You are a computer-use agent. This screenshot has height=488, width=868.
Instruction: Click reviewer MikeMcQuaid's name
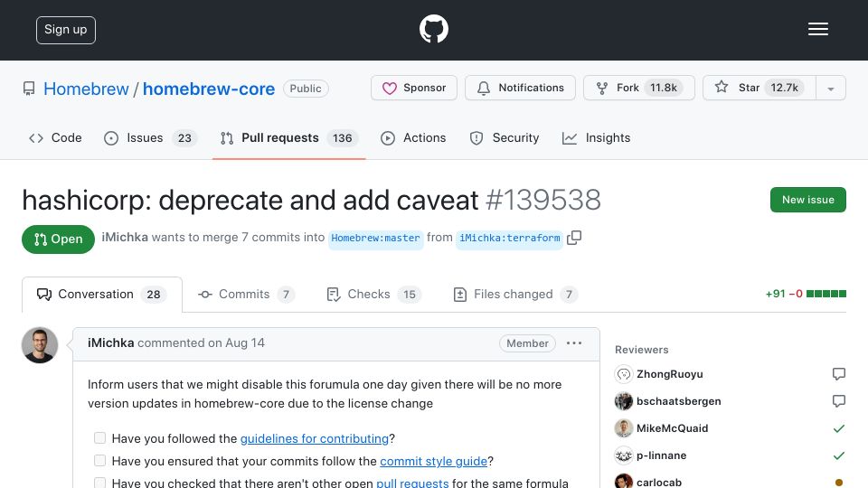[x=672, y=428]
